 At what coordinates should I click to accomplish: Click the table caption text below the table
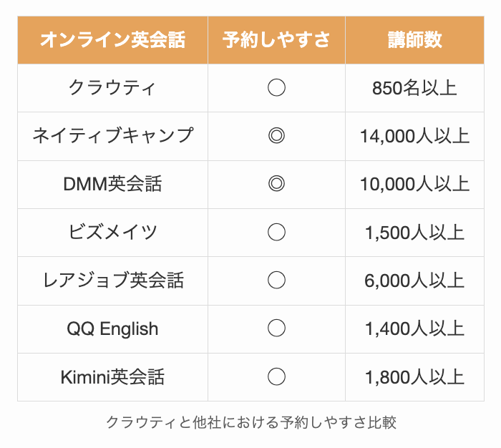point(250,422)
